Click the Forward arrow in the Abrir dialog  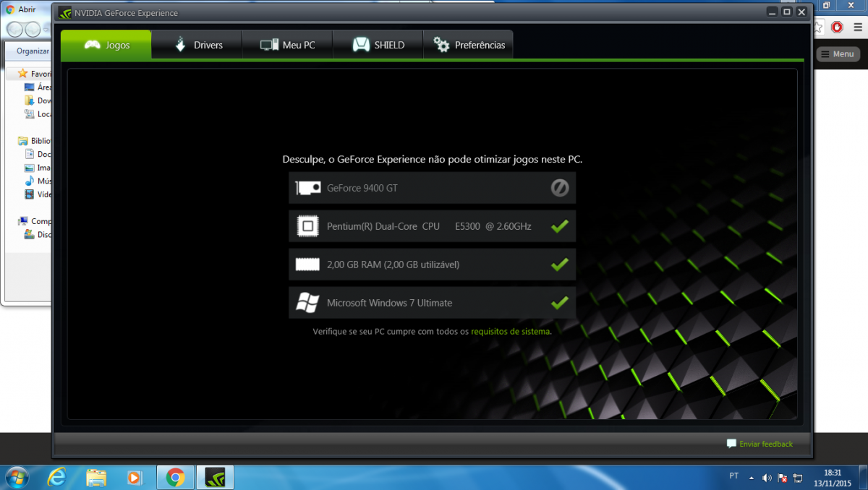point(33,29)
